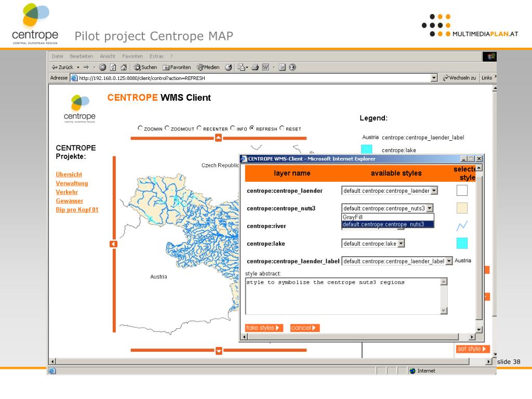
Task: Open the Bip pro Kopf 01 link
Action: click(77, 210)
